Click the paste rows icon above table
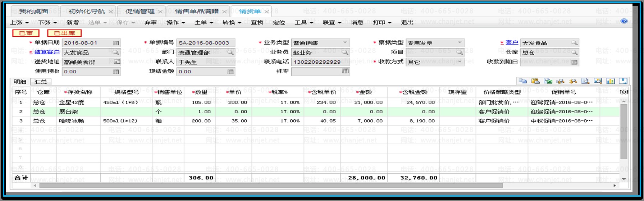The height and width of the screenshot is (201, 644). (535, 81)
